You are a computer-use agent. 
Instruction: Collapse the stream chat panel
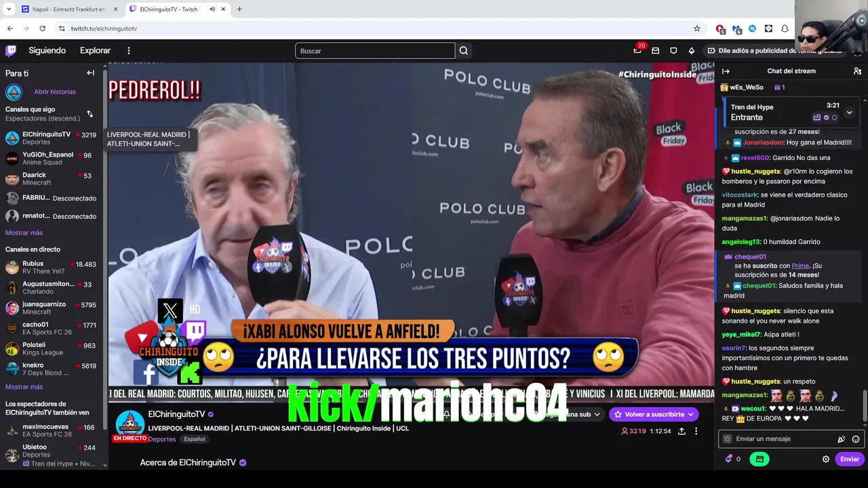[726, 71]
